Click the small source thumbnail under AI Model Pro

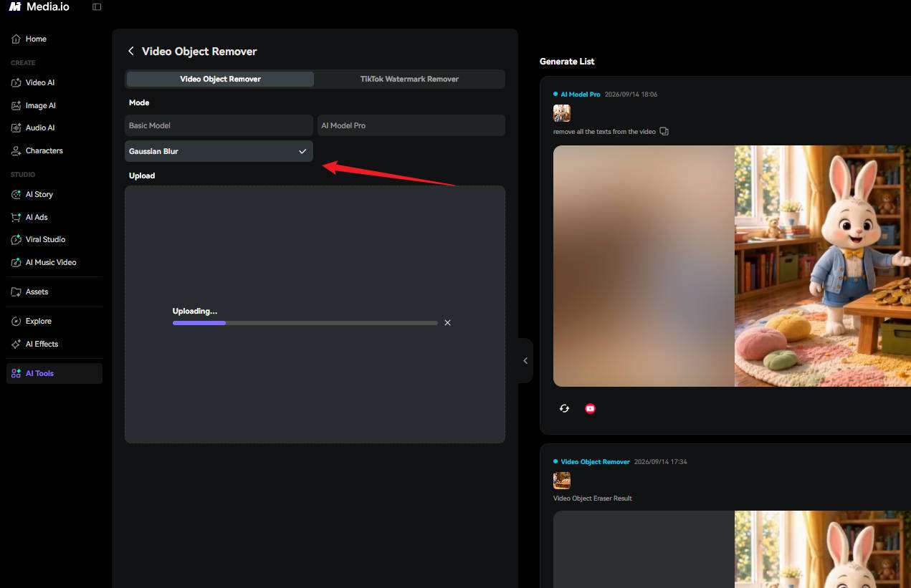point(562,113)
